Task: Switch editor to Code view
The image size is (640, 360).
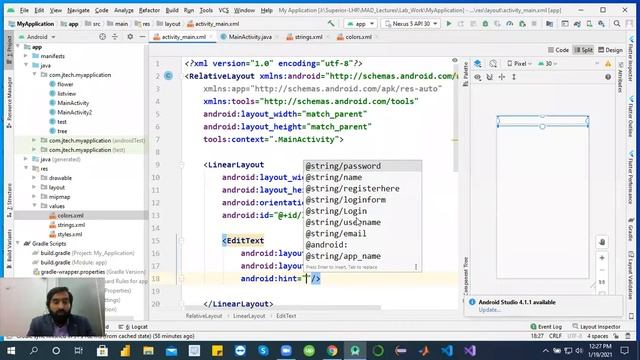Action: tap(558, 50)
